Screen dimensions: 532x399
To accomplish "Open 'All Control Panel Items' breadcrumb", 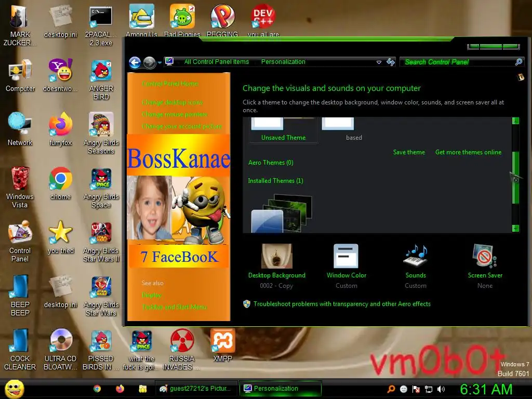I will (x=217, y=62).
